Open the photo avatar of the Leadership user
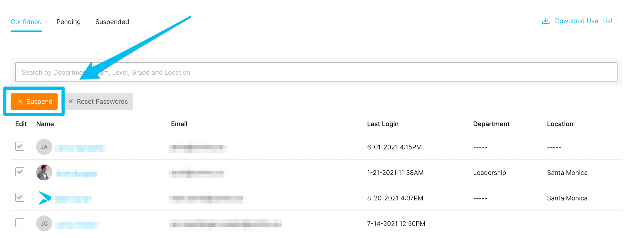 click(x=44, y=173)
